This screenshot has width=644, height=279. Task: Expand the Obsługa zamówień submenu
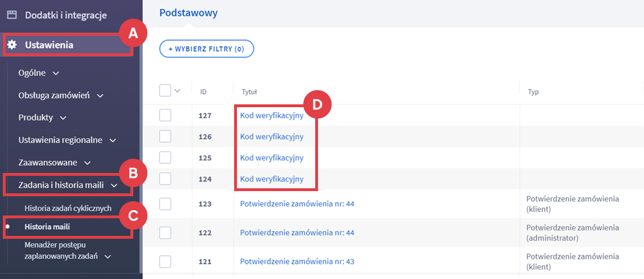tap(60, 95)
